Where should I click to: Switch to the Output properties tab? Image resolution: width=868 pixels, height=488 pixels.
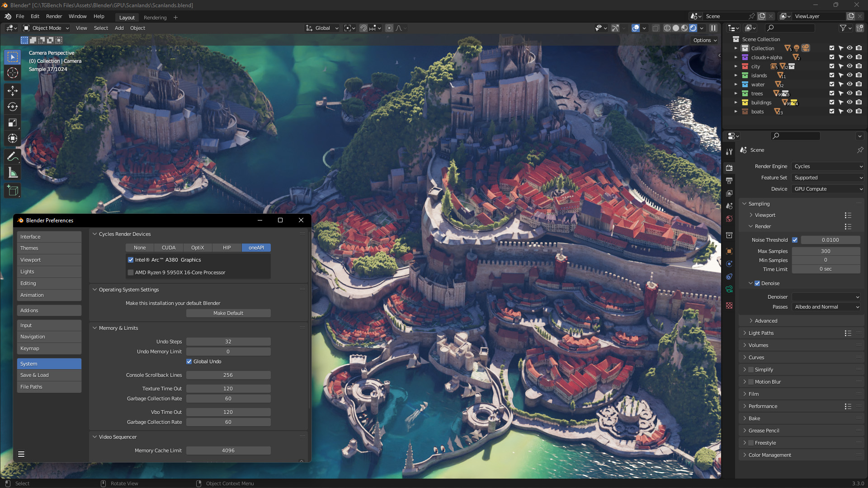(729, 181)
